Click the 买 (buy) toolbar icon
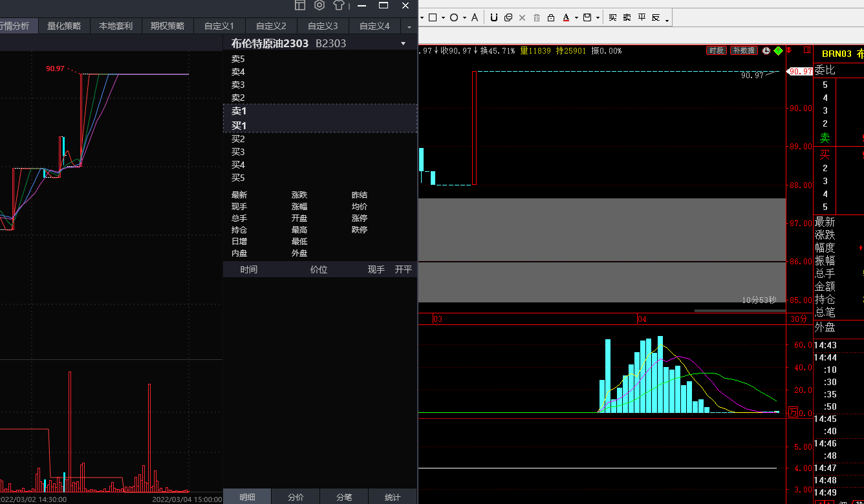This screenshot has width=864, height=504. [x=613, y=17]
